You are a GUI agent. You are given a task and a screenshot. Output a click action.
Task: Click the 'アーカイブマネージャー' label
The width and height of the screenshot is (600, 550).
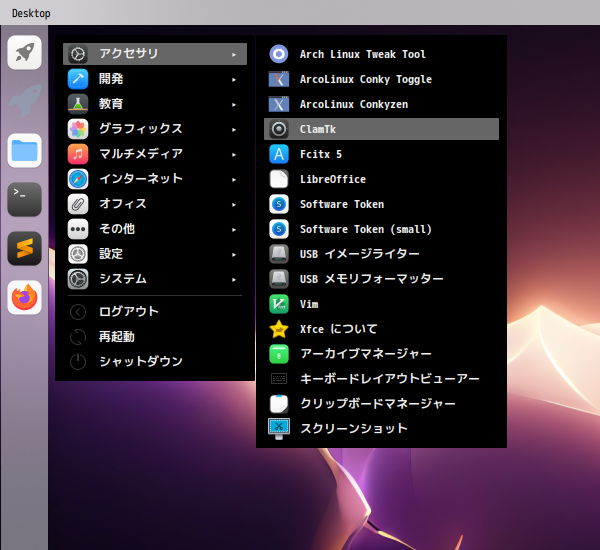366,354
